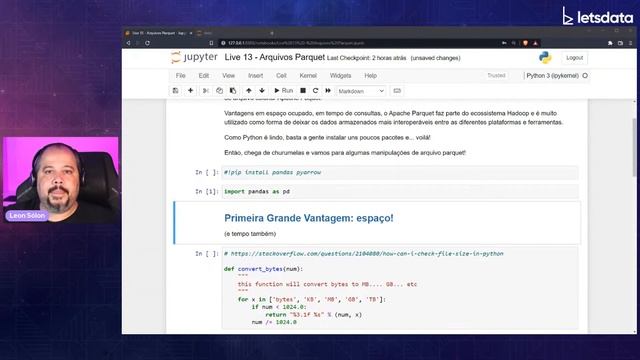Viewport: 640px width, 360px height.
Task: Move selected cell down arrow
Action: [262, 91]
